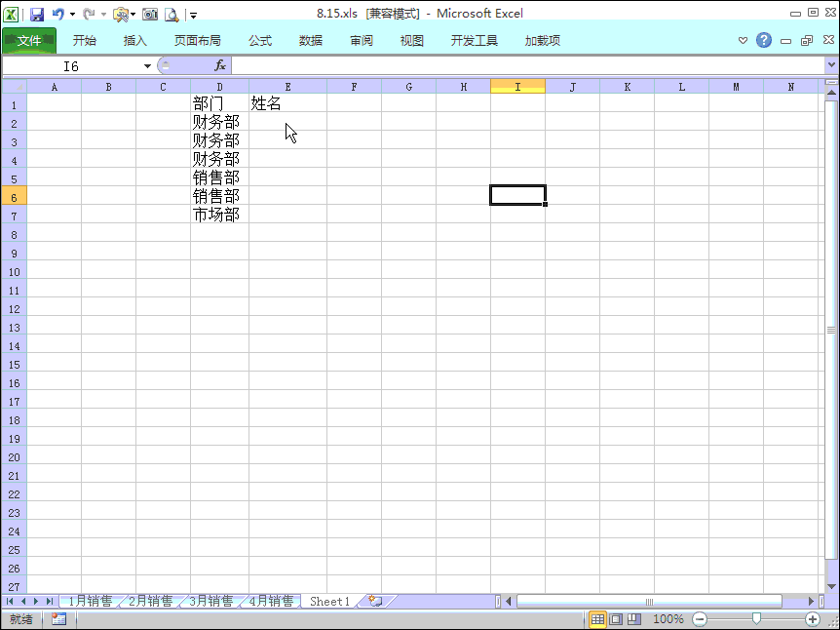Open the 开发工具 ribbon tab
The image size is (840, 630).
point(475,41)
